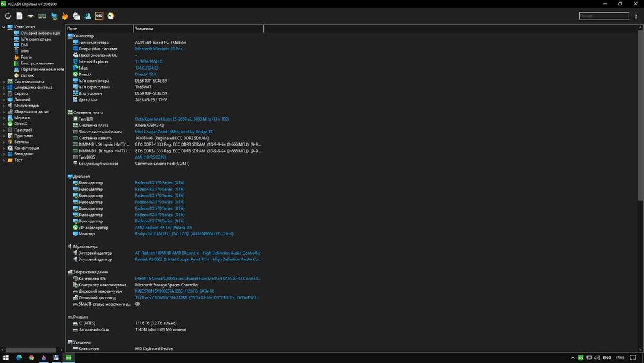Open the AMD Radeon RX 570 (Polaris 20) link
Screen dimensions: 644x363
163,228
